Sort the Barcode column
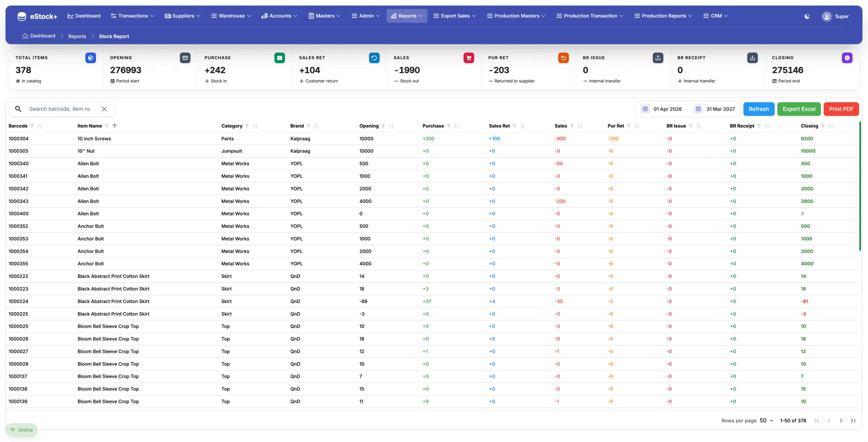The height and width of the screenshot is (442, 868). pyautogui.click(x=40, y=126)
